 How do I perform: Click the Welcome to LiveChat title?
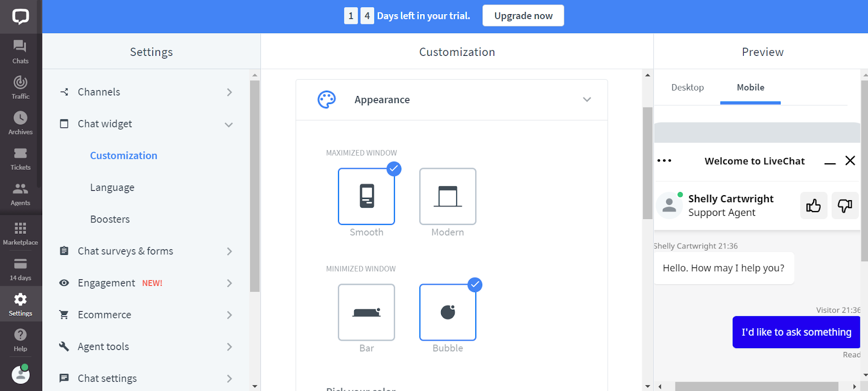755,161
